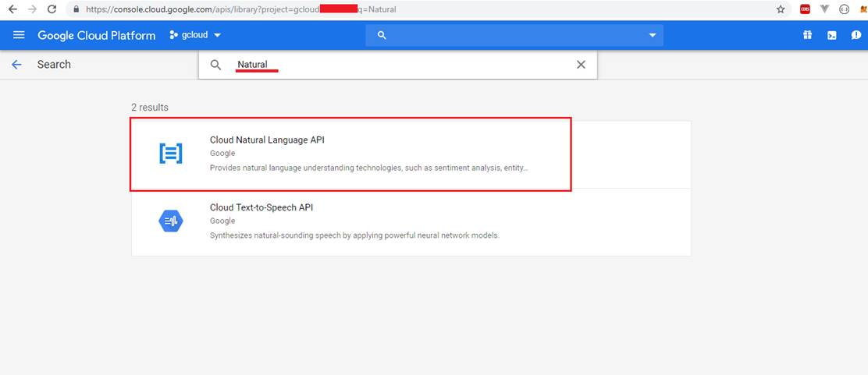
Task: Go to Google Cloud Platform home
Action: click(96, 35)
